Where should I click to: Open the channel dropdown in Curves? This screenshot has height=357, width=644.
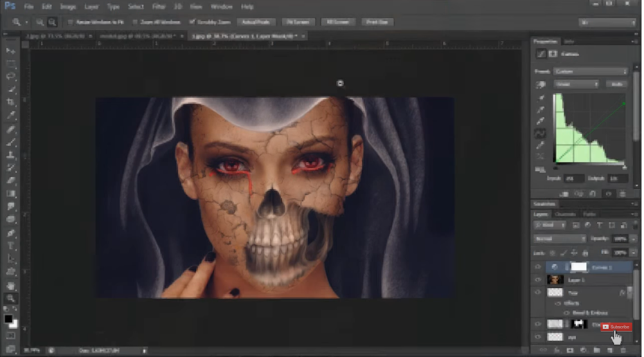click(x=576, y=84)
